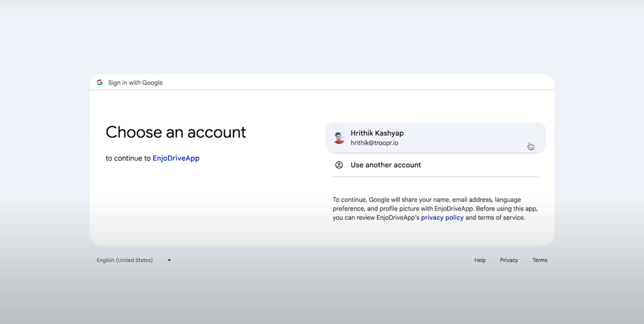Open the Privacy footer link
The image size is (644, 324).
[x=509, y=260]
